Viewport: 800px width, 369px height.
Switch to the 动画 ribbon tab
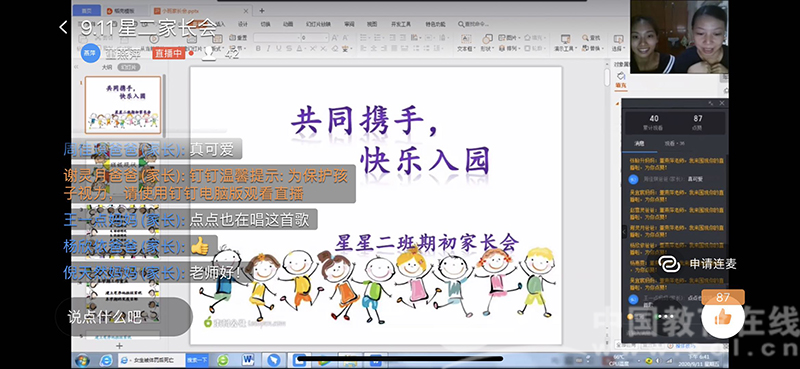coord(288,24)
